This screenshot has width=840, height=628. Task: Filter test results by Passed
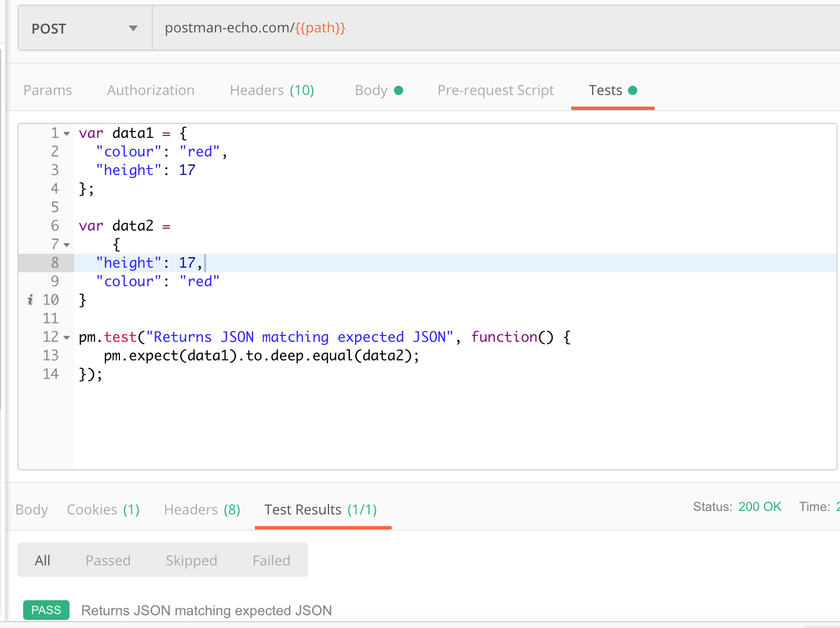[108, 560]
